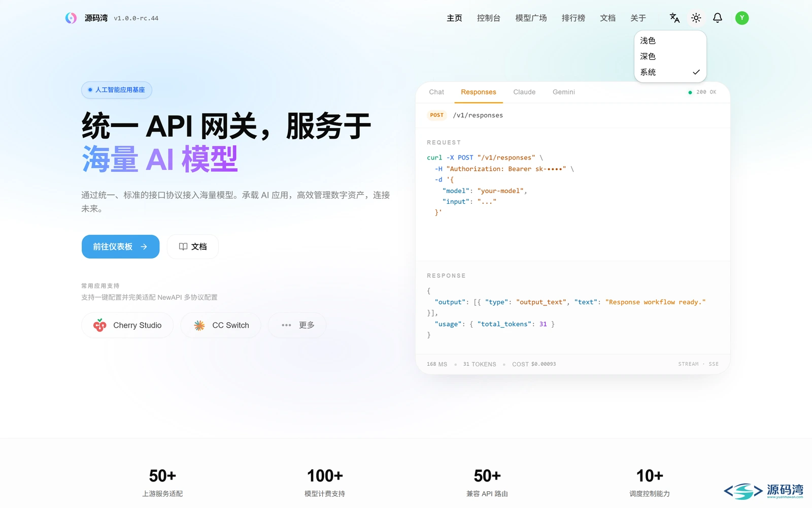Open 控制台 in the top navigation

489,18
